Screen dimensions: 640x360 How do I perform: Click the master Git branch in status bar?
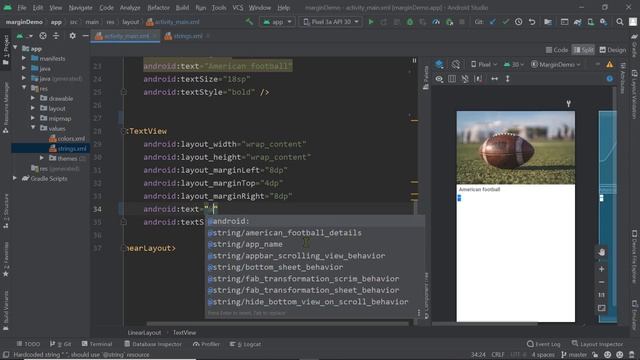pos(574,355)
